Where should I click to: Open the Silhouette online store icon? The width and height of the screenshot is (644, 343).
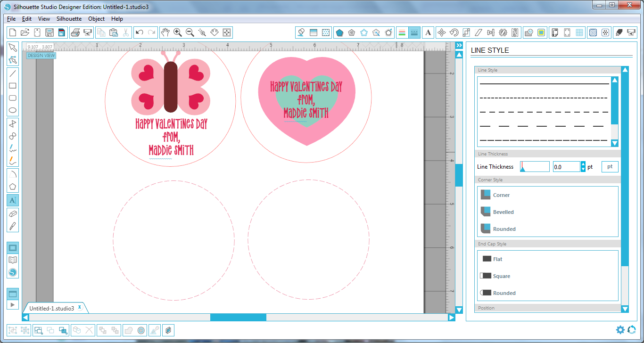(13, 272)
